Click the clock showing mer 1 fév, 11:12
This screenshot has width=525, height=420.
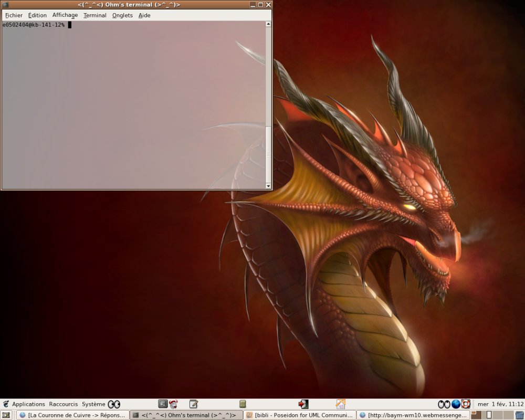tap(500, 404)
